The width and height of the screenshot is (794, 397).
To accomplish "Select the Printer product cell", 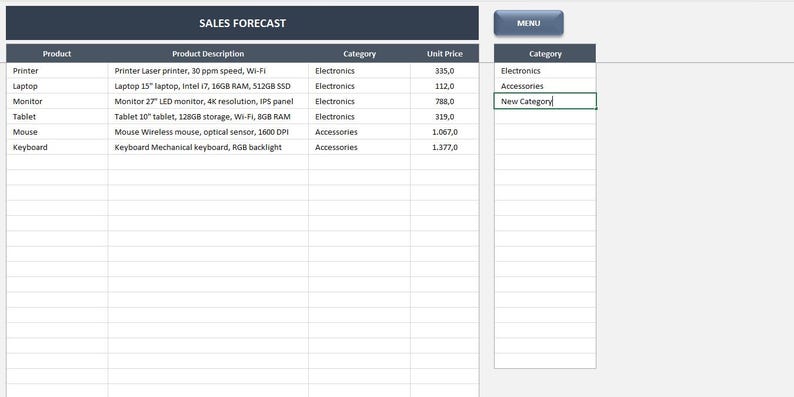I will point(57,71).
